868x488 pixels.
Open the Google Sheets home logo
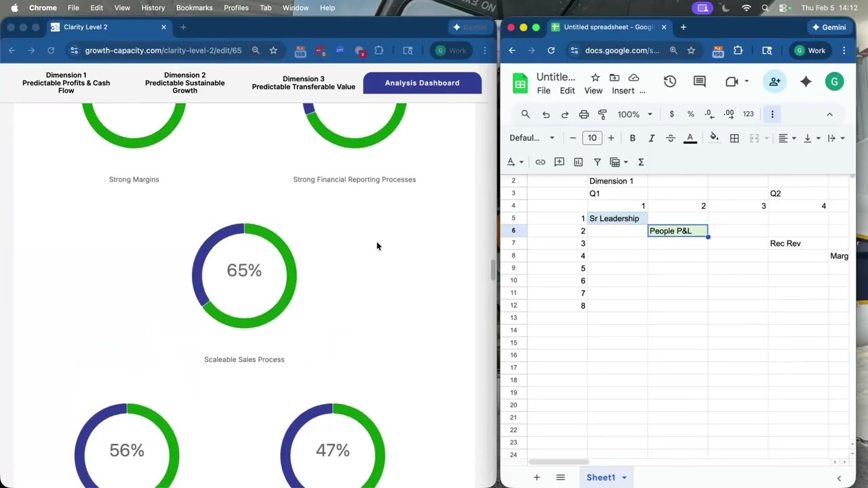coord(520,83)
